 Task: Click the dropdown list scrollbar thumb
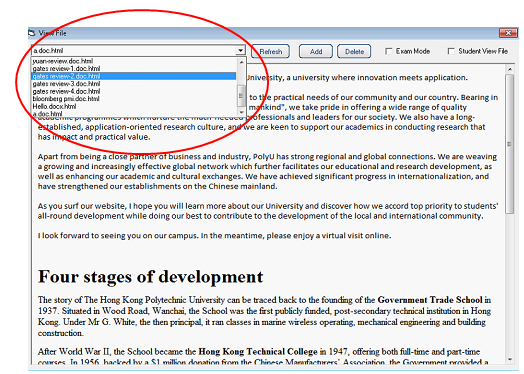point(241,96)
